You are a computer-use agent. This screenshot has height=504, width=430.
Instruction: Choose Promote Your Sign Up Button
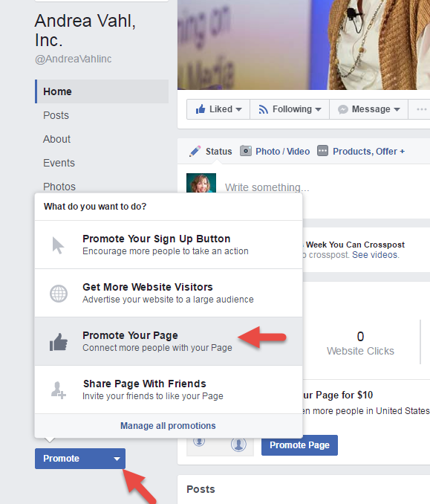(169, 245)
